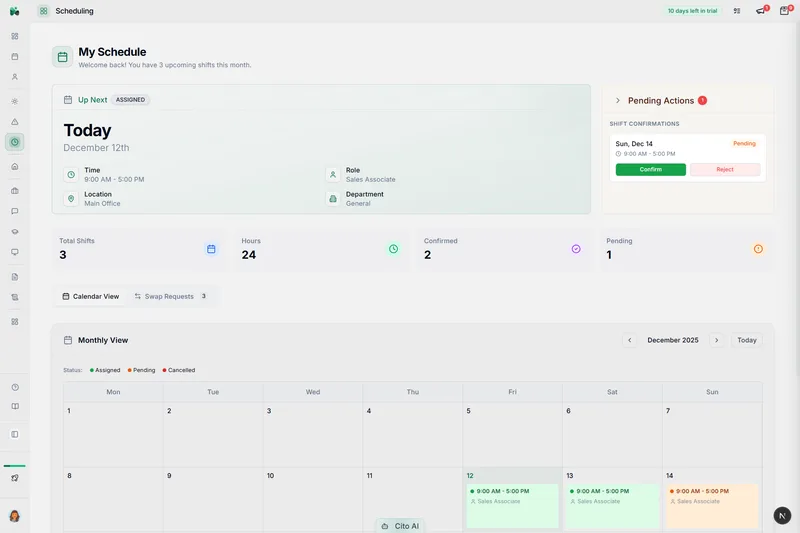
Task: Go to the next month with the right chevron
Action: pos(716,340)
